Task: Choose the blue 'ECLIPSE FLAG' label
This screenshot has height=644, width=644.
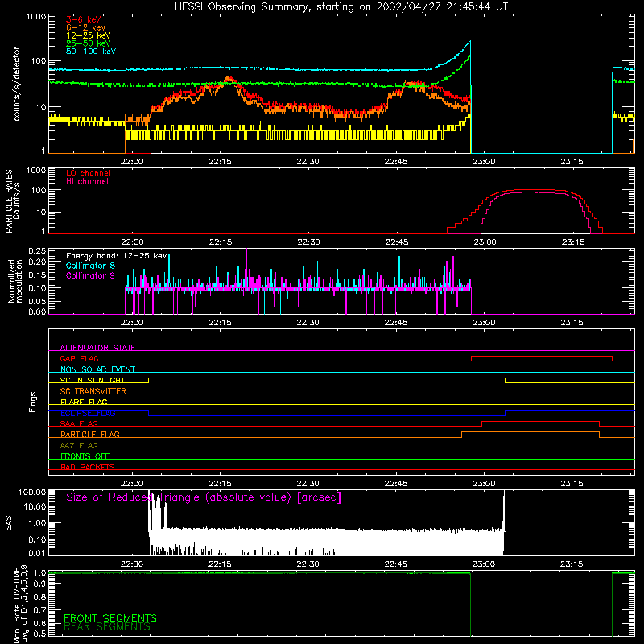Action: click(x=88, y=413)
